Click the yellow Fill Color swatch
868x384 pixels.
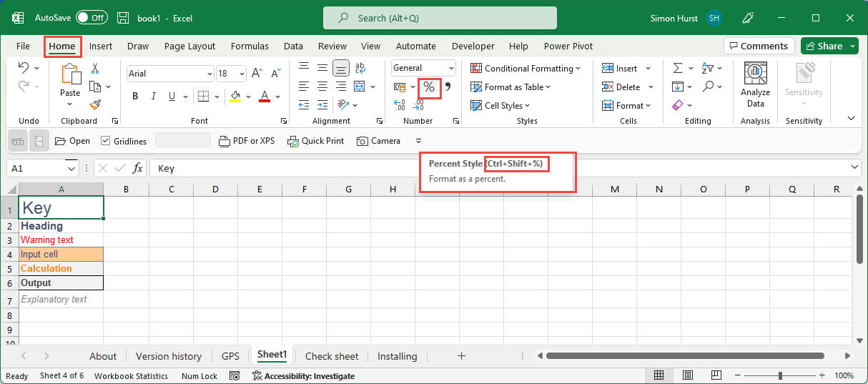pos(235,96)
